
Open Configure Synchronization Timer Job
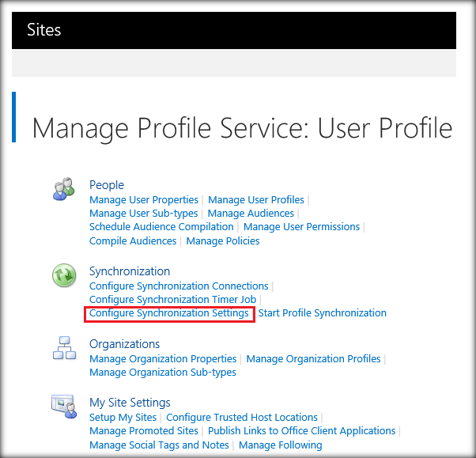pyautogui.click(x=172, y=300)
